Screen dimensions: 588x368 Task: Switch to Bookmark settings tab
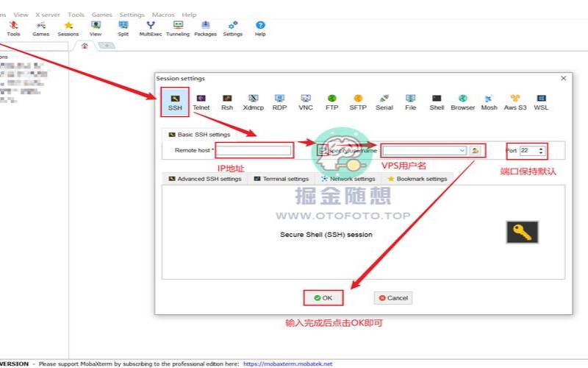click(417, 179)
